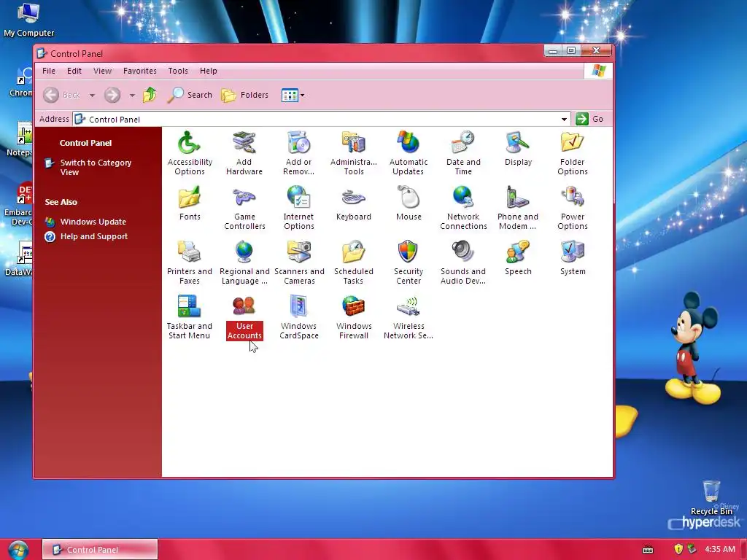Click the keyboard icon in system tray
Screen dimensions: 747x560
click(x=648, y=550)
